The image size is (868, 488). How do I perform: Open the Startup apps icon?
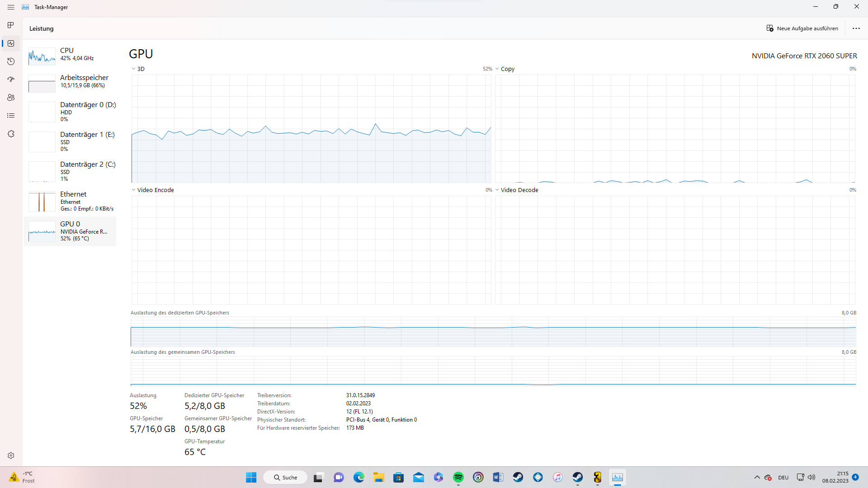click(11, 80)
